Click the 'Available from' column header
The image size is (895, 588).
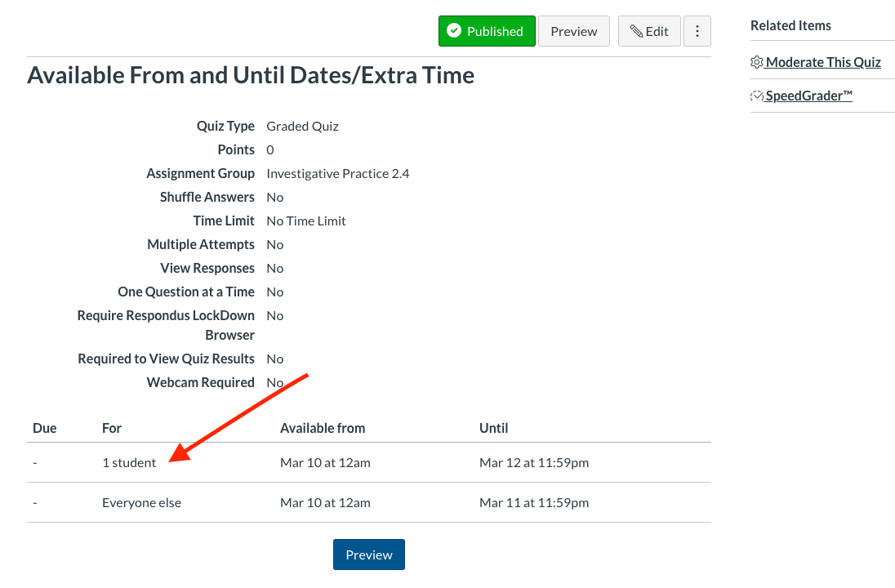tap(322, 427)
